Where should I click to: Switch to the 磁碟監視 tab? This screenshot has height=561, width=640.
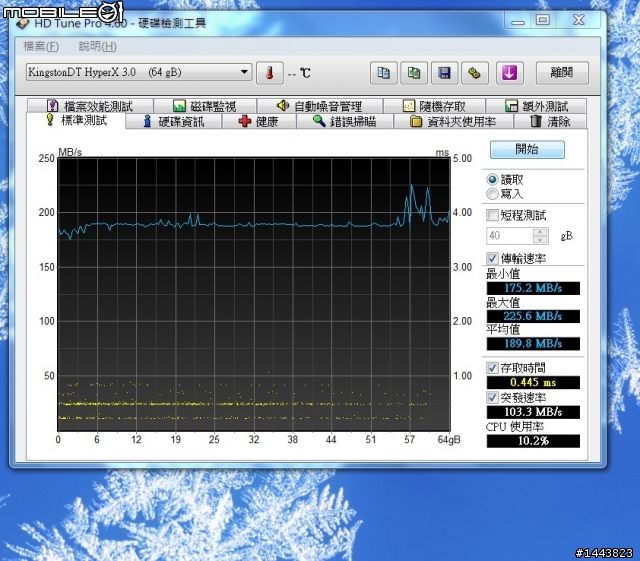pos(205,106)
